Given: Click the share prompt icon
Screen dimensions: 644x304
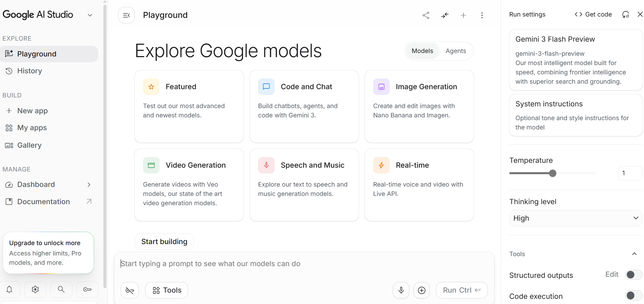Looking at the screenshot, I should 426,15.
